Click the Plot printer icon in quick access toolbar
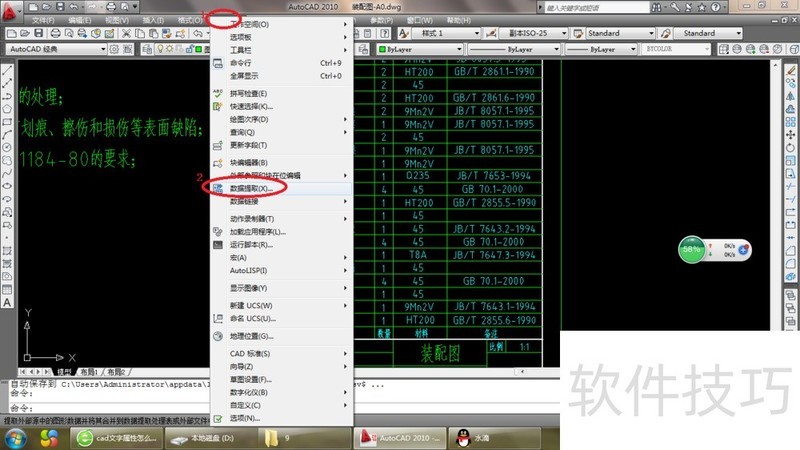This screenshot has width=800, height=450. pos(111,7)
